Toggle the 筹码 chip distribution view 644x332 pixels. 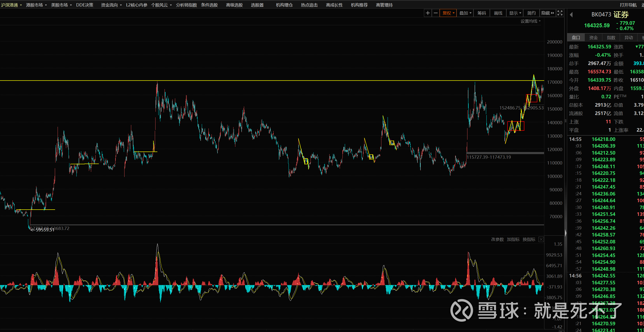(482, 13)
